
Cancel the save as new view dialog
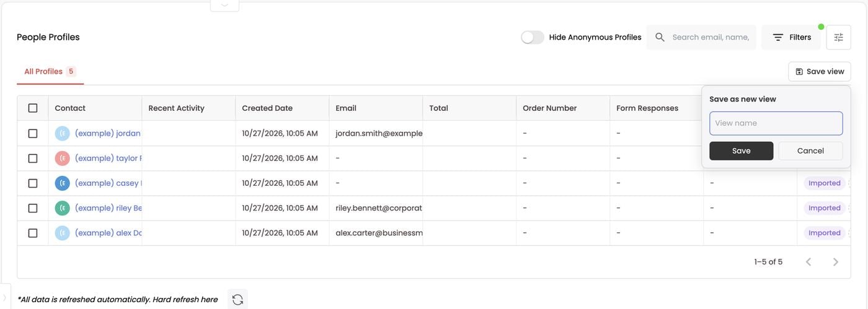pyautogui.click(x=810, y=151)
